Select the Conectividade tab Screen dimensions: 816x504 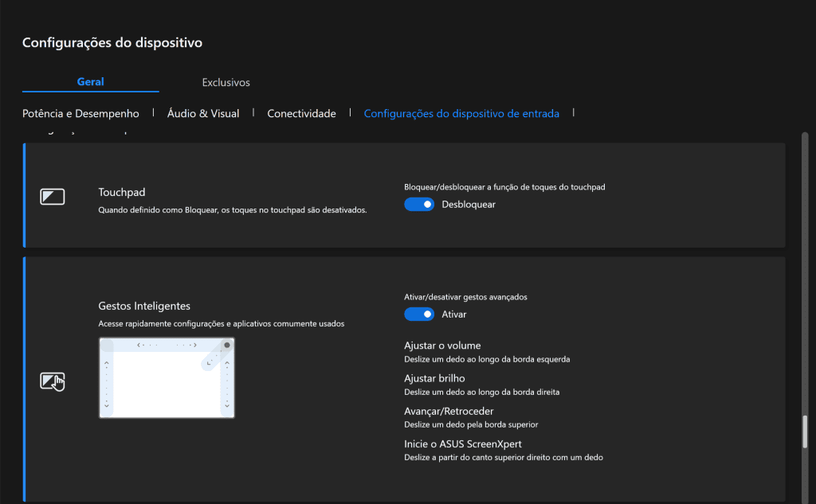pyautogui.click(x=301, y=113)
